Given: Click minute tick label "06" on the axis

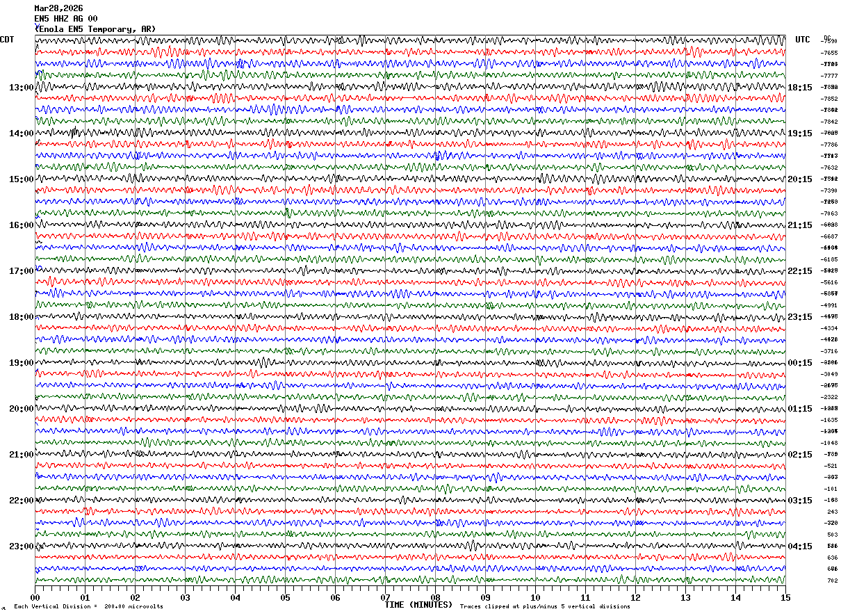Looking at the screenshot, I should click(x=335, y=597).
